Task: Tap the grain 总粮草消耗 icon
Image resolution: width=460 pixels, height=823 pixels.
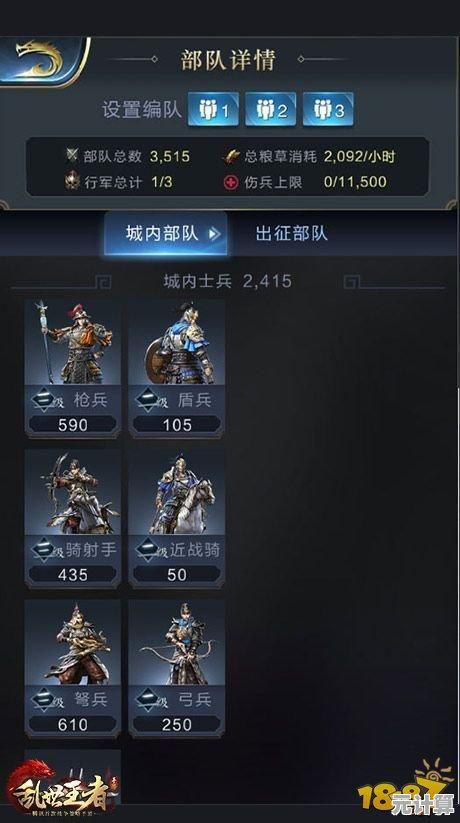Action: click(x=231, y=156)
